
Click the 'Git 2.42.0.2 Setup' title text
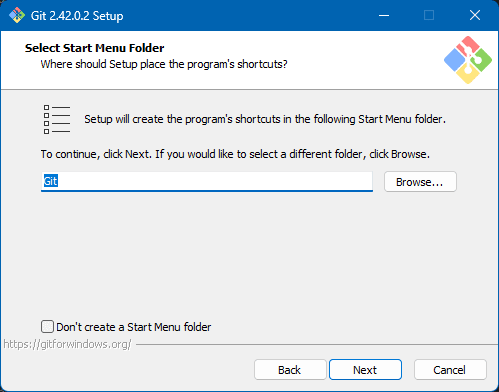[77, 16]
